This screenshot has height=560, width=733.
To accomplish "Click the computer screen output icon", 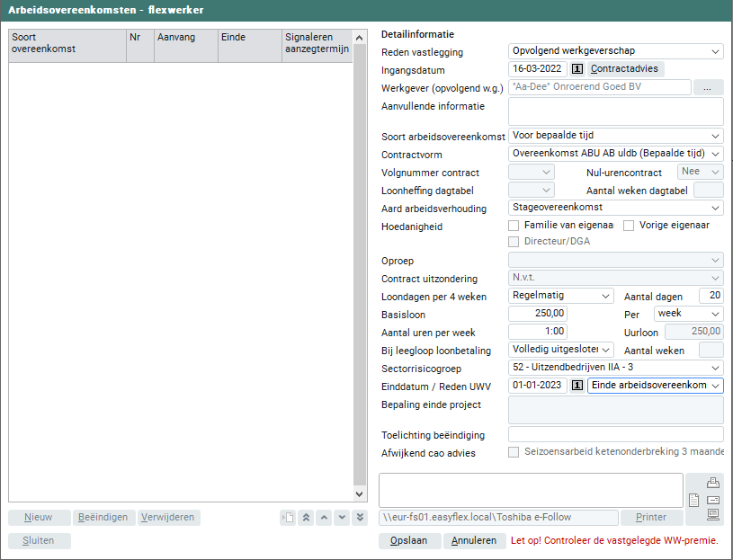I will click(x=713, y=515).
